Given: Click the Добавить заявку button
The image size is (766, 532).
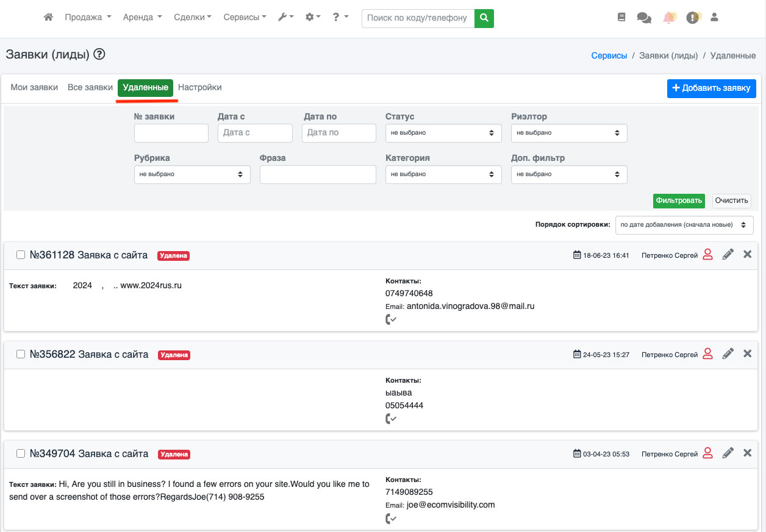Looking at the screenshot, I should pyautogui.click(x=711, y=88).
